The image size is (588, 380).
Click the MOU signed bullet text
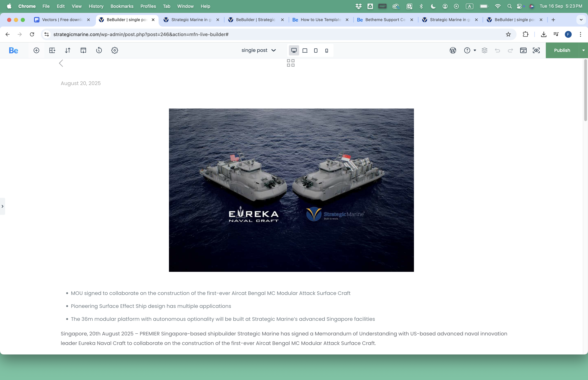pos(210,293)
